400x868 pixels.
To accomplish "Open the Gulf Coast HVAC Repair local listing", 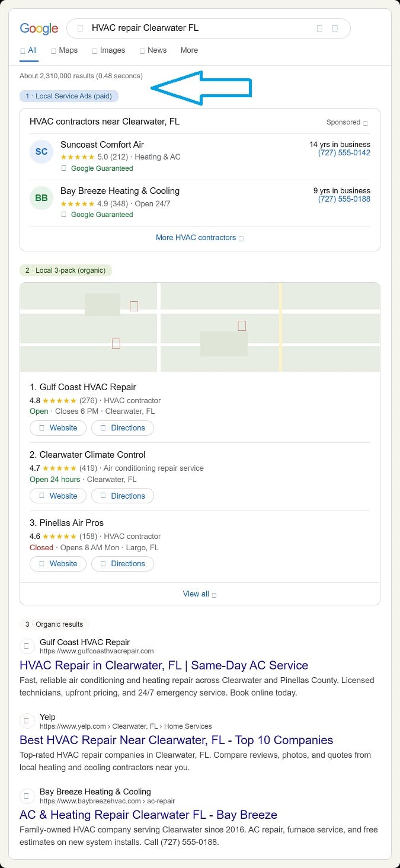I will click(x=83, y=387).
